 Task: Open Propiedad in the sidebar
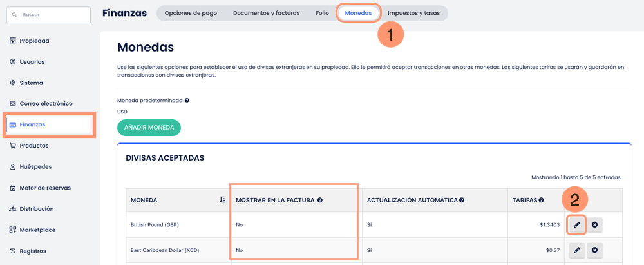pyautogui.click(x=34, y=41)
